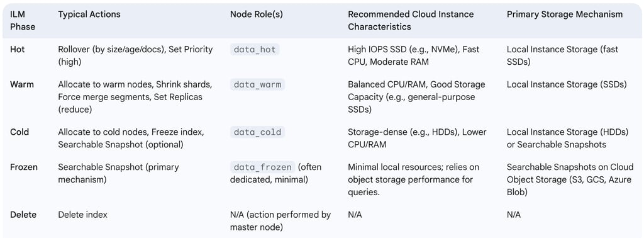Select the Delete phase row label
Viewport: 644px width, 238px height.
[23, 215]
